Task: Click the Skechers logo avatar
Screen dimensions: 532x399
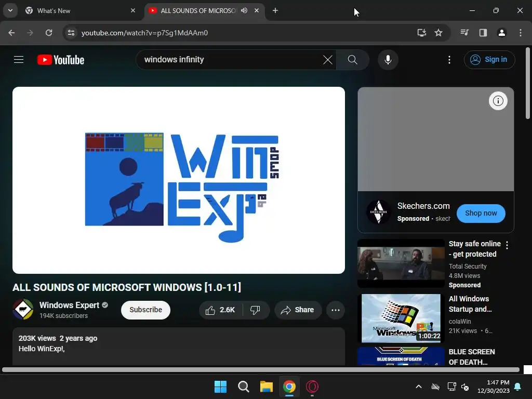Action: 378,212
